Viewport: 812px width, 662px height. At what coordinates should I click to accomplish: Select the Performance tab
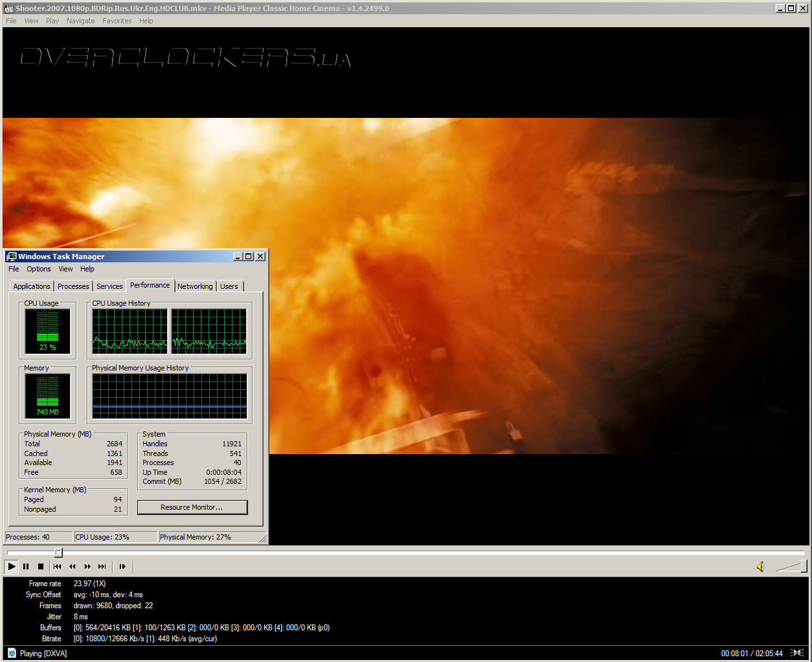tap(150, 285)
